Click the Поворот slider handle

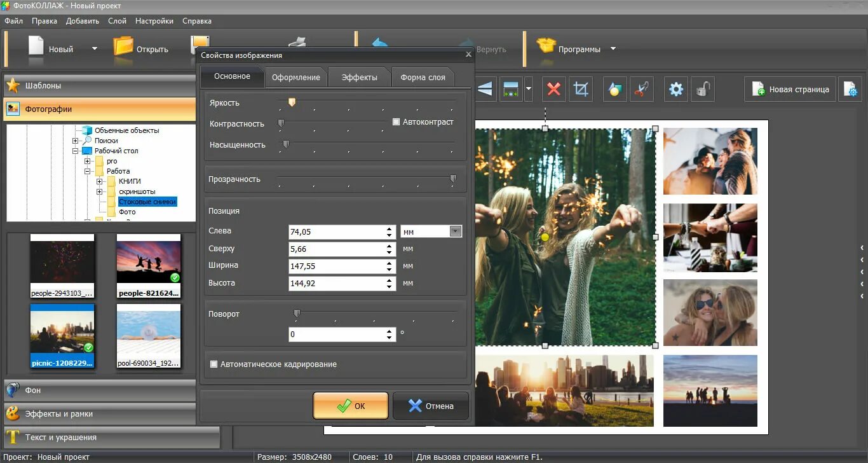point(296,314)
